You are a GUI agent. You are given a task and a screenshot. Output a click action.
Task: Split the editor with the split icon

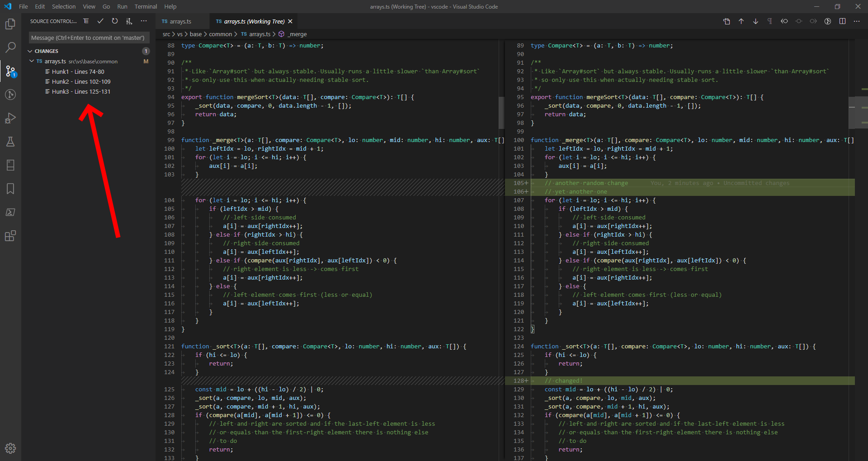842,21
